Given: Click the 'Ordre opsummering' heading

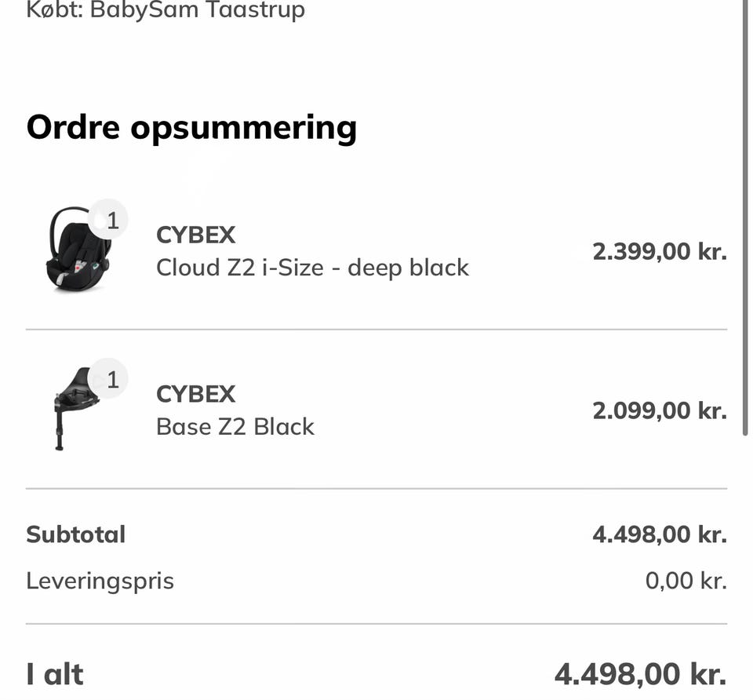Looking at the screenshot, I should [x=191, y=126].
